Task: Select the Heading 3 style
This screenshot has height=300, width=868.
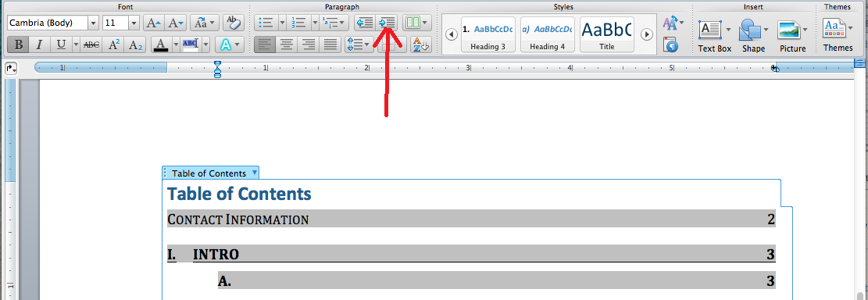Action: point(488,34)
